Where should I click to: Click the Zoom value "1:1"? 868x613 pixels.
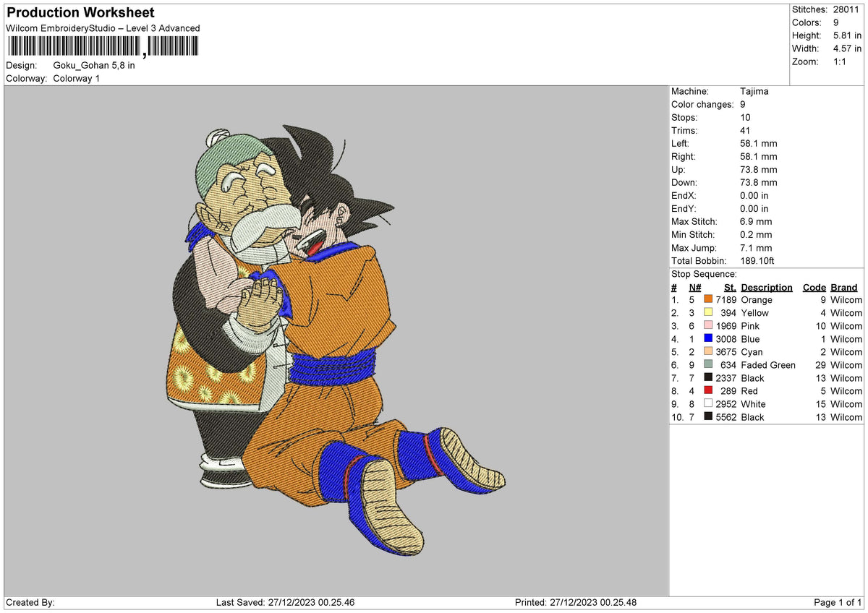(841, 61)
